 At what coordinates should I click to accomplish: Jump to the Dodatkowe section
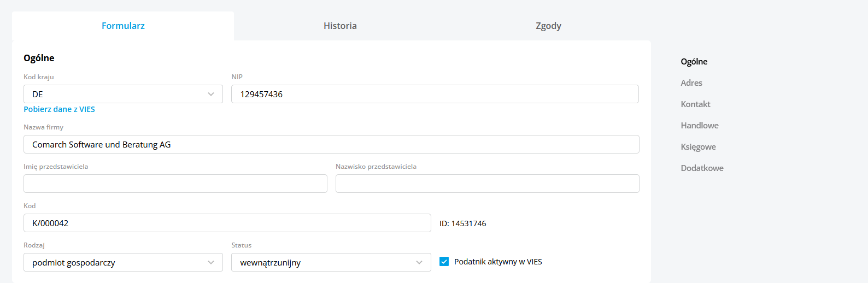click(702, 168)
